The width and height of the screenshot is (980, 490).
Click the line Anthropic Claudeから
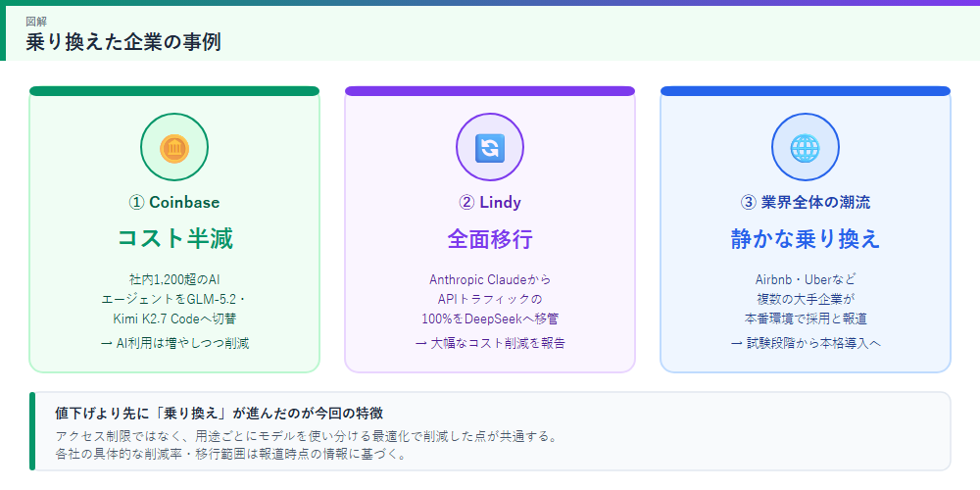tap(489, 279)
